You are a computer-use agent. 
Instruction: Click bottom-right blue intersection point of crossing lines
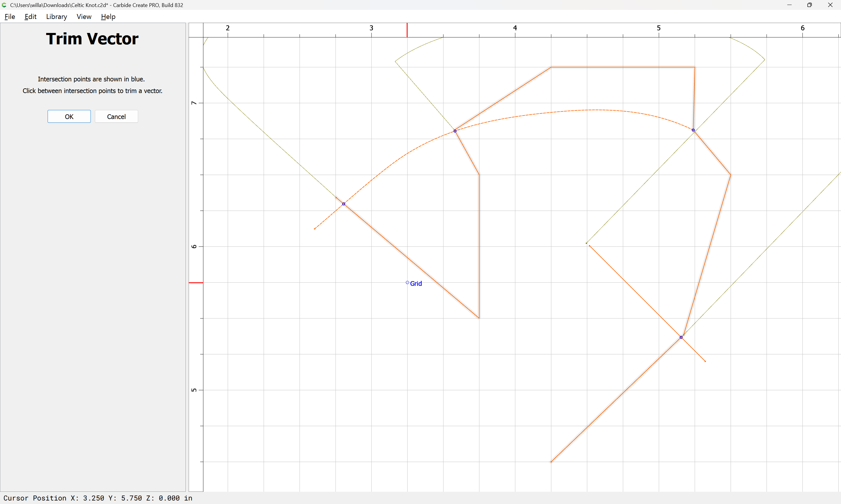pos(681,337)
